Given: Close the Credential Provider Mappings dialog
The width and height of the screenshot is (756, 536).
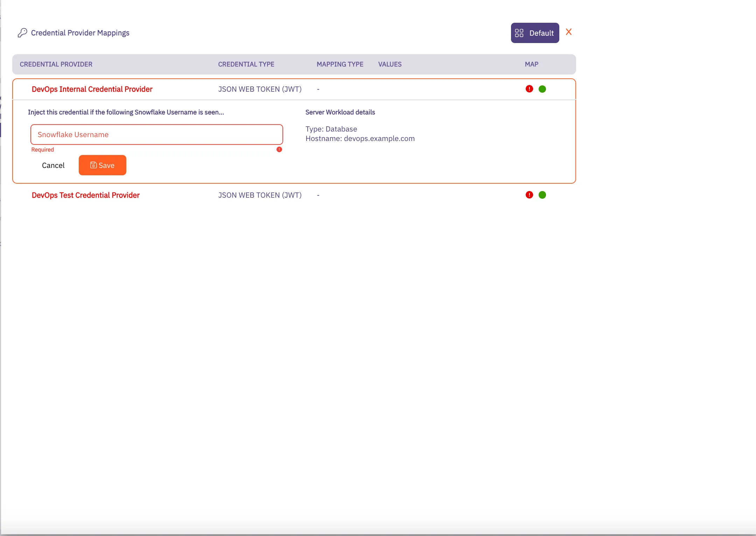Looking at the screenshot, I should pyautogui.click(x=569, y=32).
